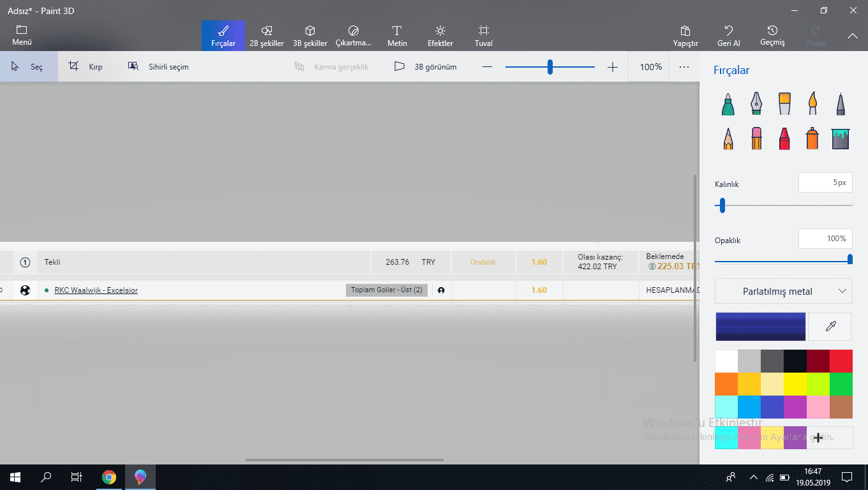Choose the Oil brush tool
Image resolution: width=868 pixels, height=490 pixels.
(x=784, y=103)
